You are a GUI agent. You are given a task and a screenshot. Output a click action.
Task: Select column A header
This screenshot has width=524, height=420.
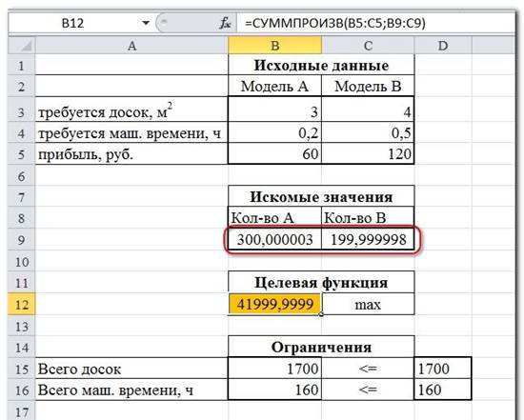tap(131, 45)
